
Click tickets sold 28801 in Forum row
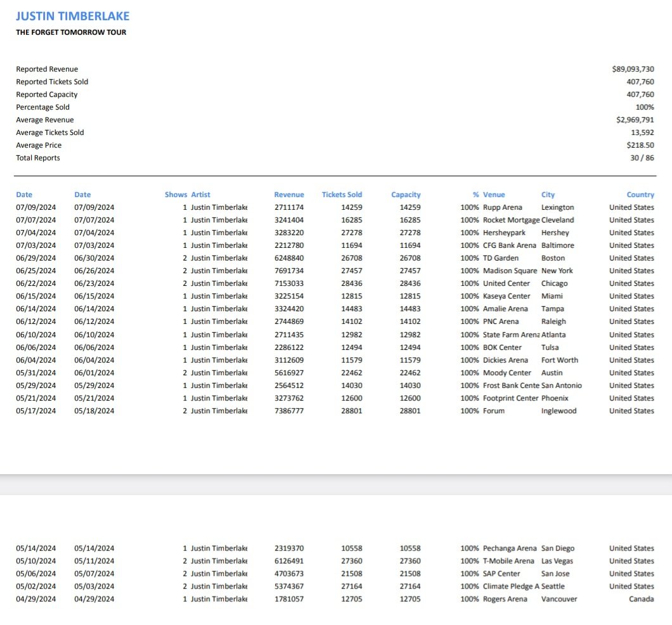coord(351,411)
